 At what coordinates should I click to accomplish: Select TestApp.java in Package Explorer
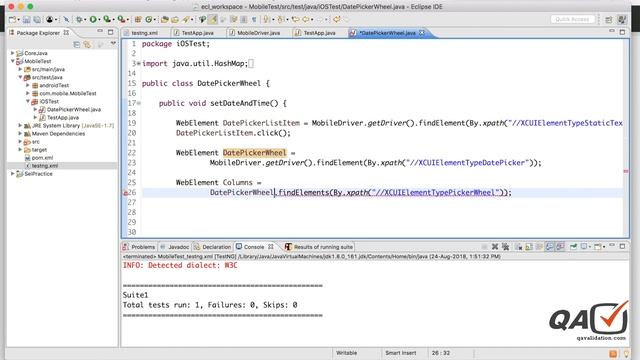pos(62,118)
